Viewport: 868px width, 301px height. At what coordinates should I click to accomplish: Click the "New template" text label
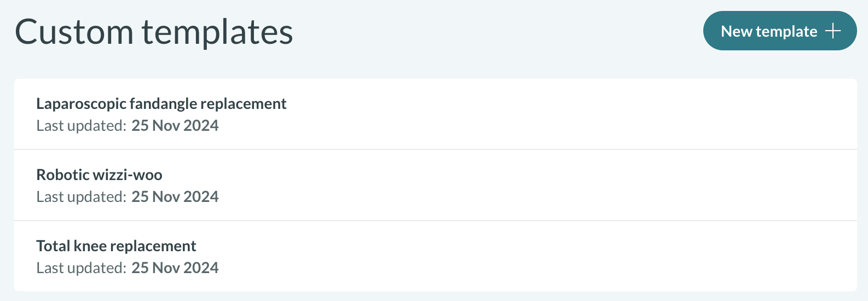[x=769, y=31]
